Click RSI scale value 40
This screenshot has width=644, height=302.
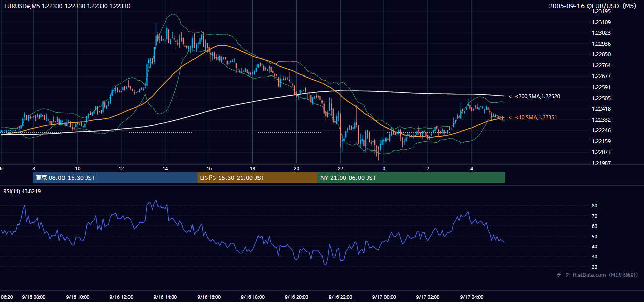(x=595, y=246)
